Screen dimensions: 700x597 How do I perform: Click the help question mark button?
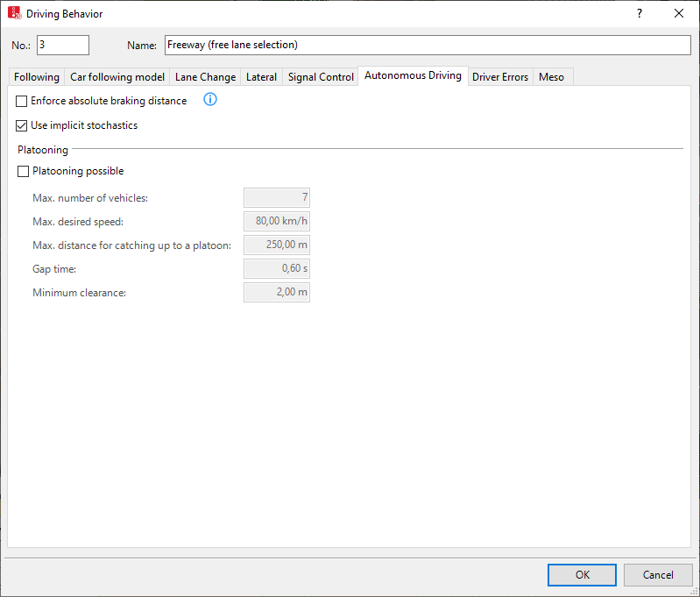tap(640, 13)
